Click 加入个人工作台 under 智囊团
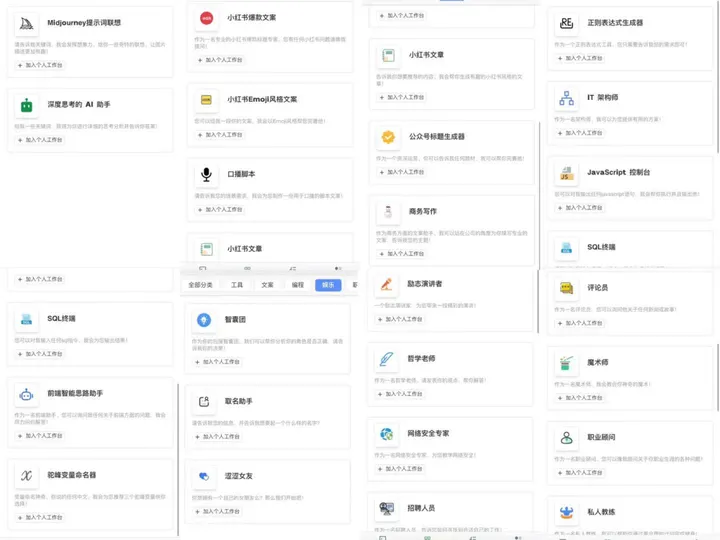The image size is (720, 540). [217, 362]
